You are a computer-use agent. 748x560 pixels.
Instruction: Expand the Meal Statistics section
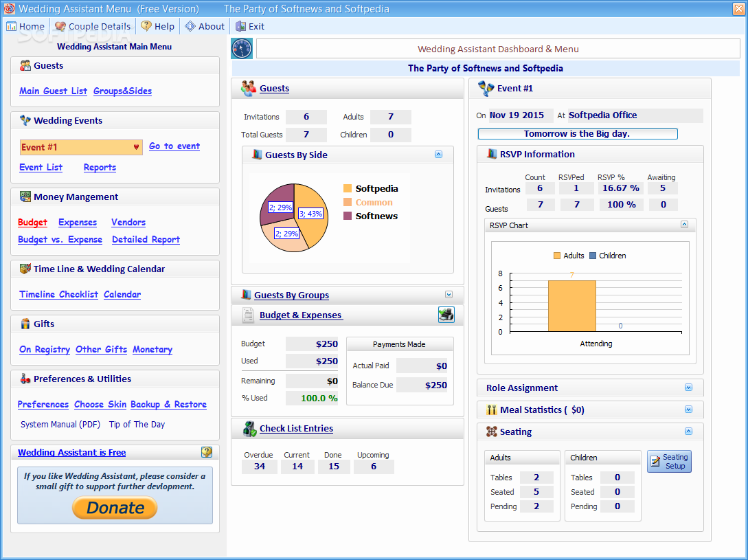click(688, 409)
